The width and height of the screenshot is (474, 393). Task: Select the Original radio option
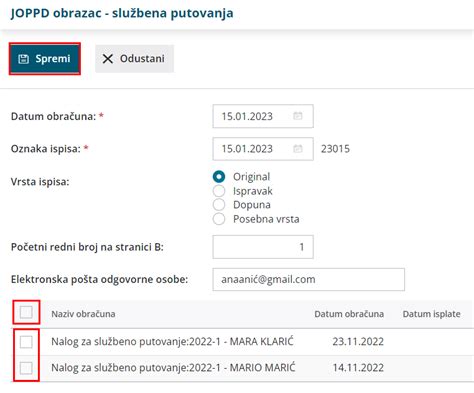[219, 177]
